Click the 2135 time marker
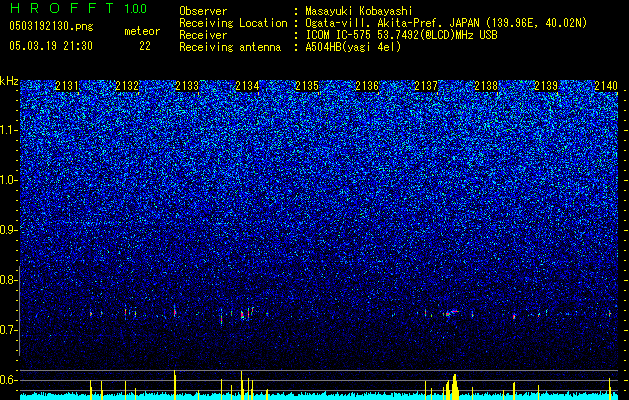 pyautogui.click(x=307, y=86)
